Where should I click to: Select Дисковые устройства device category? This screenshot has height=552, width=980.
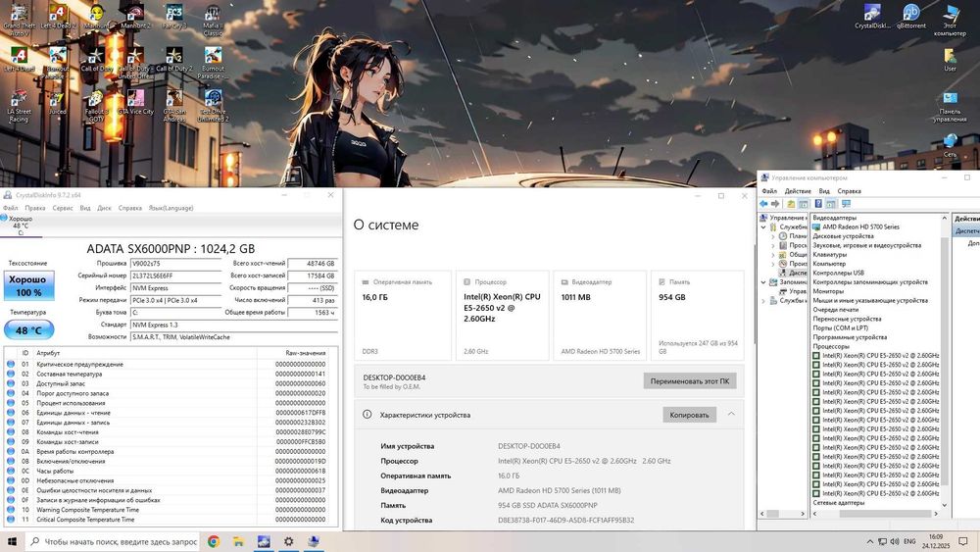tap(843, 236)
